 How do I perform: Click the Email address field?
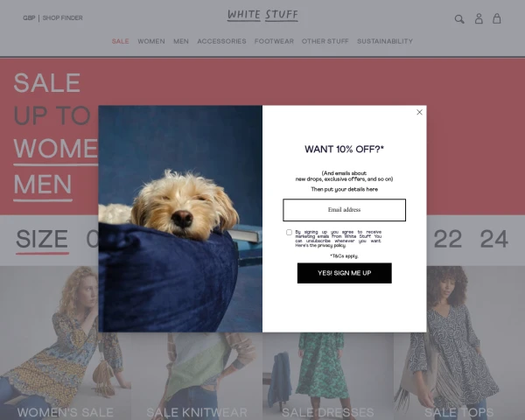click(x=344, y=210)
